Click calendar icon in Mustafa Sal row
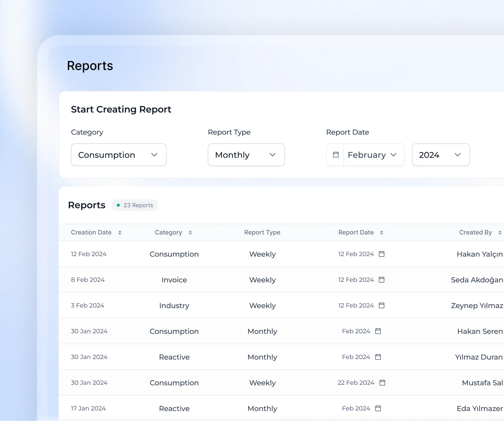 click(382, 383)
